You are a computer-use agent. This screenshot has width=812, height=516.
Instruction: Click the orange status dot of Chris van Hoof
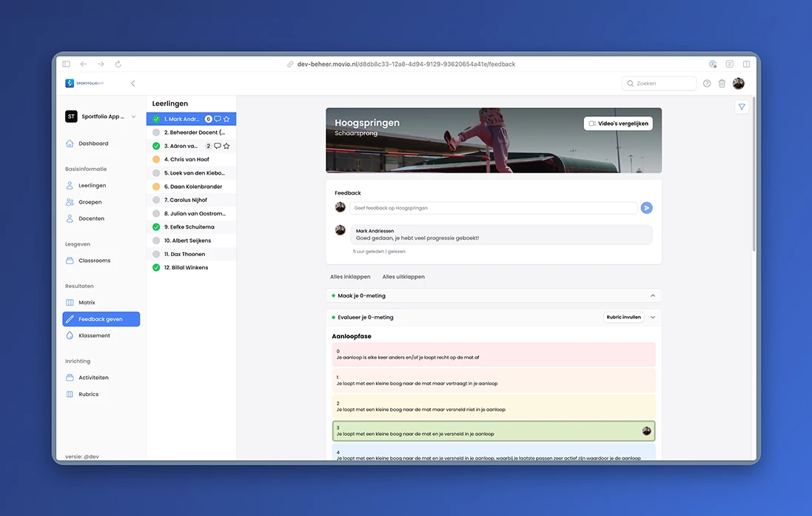click(x=156, y=160)
